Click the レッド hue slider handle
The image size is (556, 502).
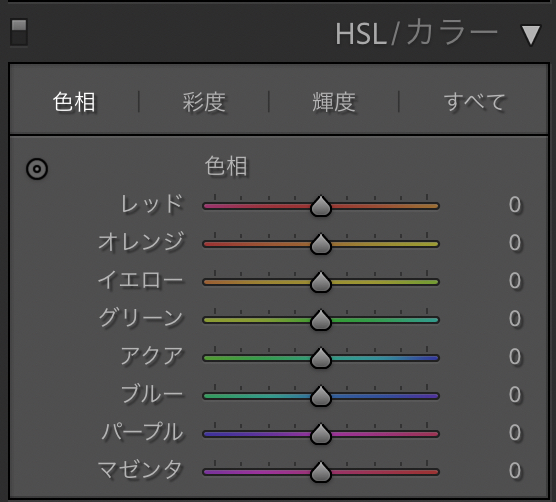[x=321, y=206]
